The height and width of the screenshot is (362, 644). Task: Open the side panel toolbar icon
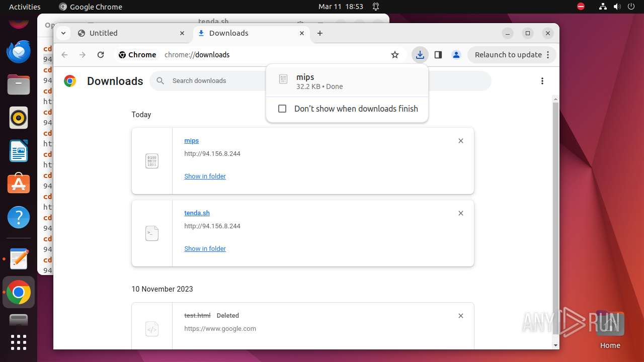[x=438, y=55]
